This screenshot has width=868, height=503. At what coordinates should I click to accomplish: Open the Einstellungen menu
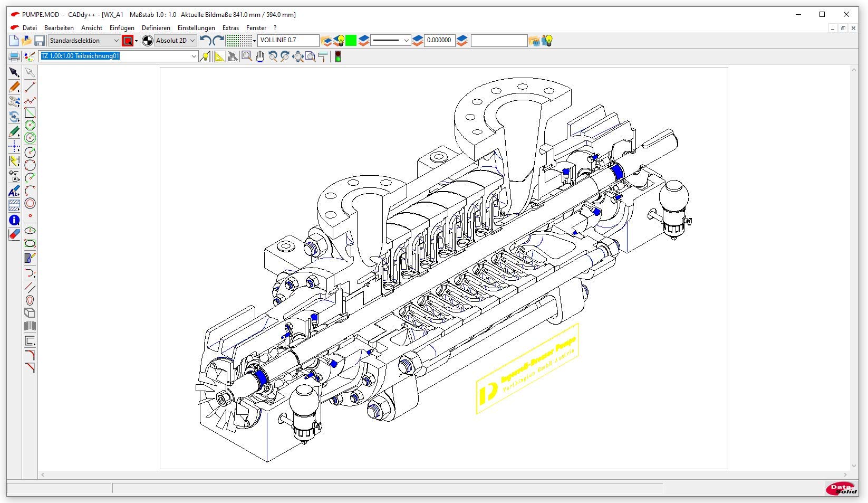click(x=196, y=28)
